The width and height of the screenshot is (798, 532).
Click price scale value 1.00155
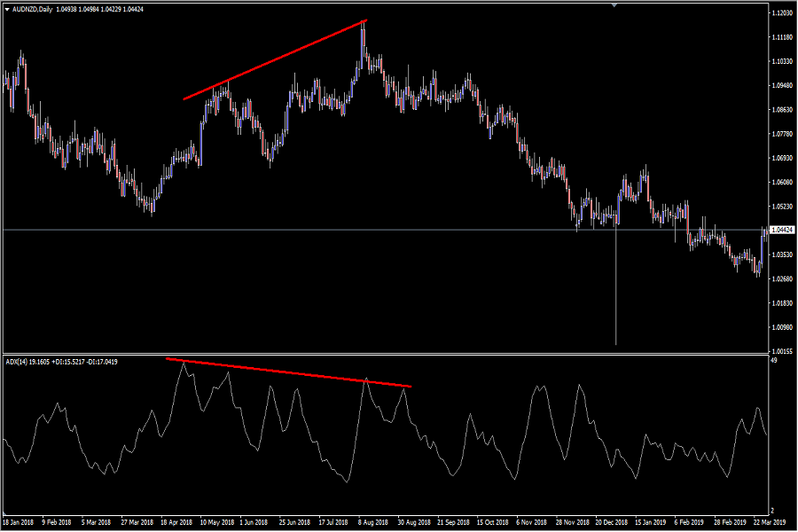782,351
